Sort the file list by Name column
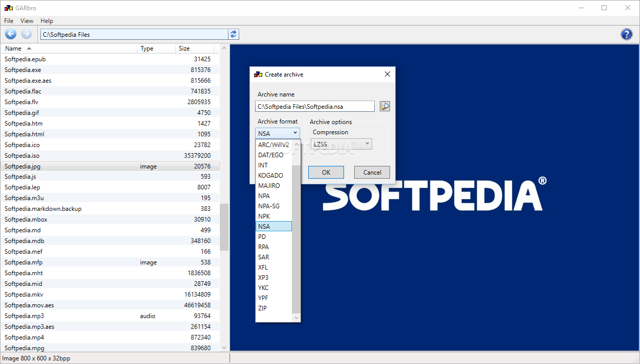640x364 pixels. point(68,48)
